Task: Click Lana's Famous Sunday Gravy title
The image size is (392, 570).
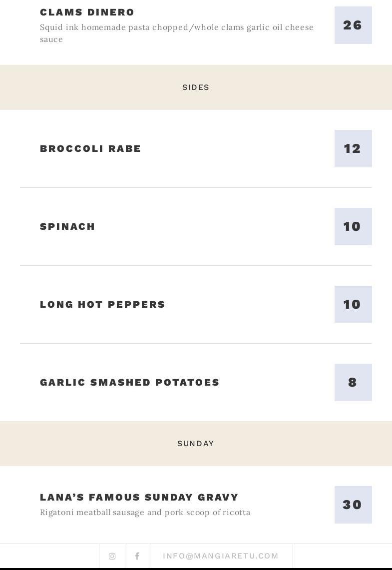Action: [x=139, y=498]
